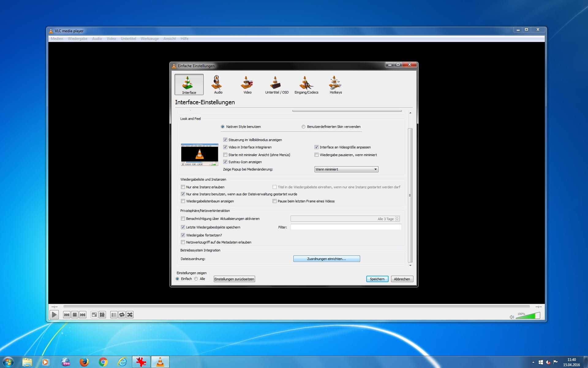Open the Hotkeys settings category
This screenshot has height=368, width=588.
[x=336, y=85]
